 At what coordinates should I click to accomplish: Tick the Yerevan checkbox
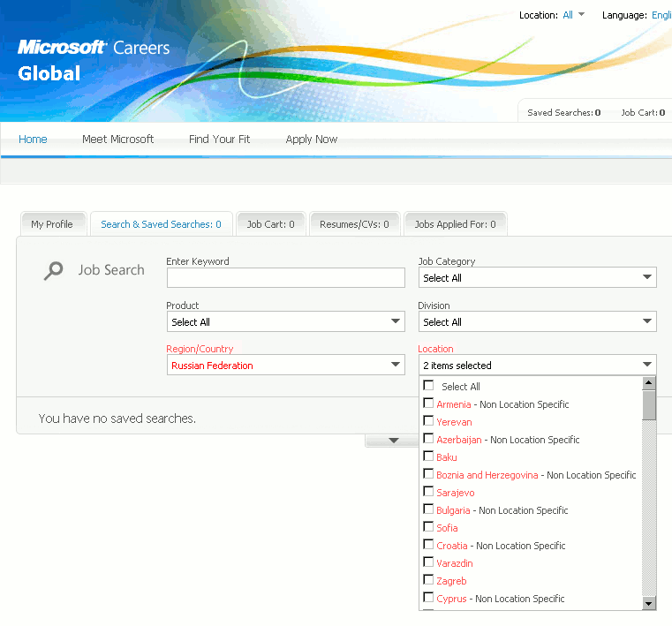pyautogui.click(x=429, y=421)
